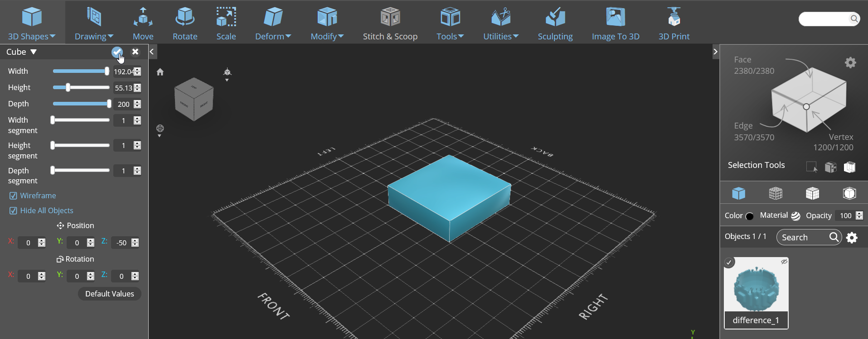Select the Move tool
The height and width of the screenshot is (339, 868).
143,23
